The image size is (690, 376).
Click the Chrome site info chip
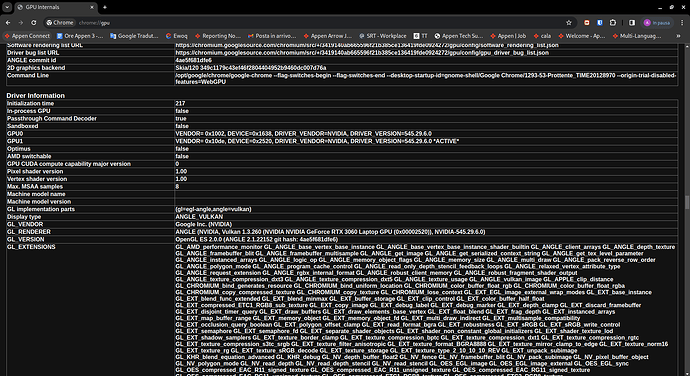[x=60, y=22]
